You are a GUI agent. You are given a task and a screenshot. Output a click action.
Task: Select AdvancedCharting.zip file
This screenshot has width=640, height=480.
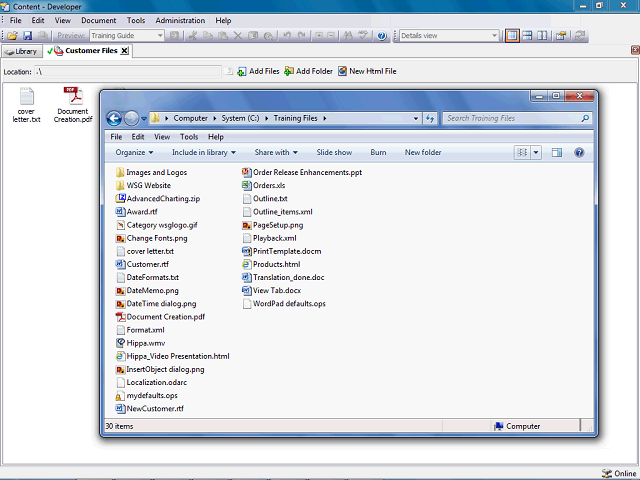click(x=158, y=199)
